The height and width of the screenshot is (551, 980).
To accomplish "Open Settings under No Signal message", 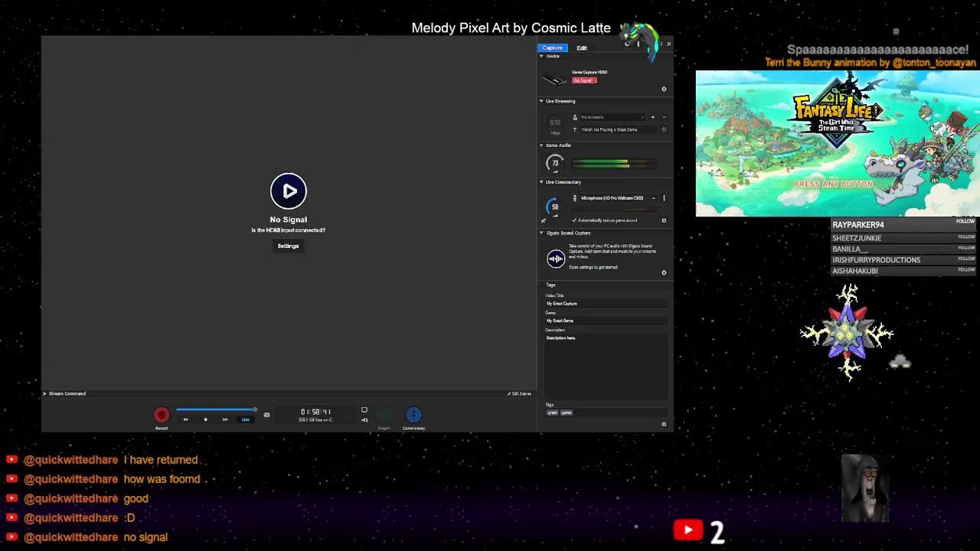I will click(x=288, y=246).
